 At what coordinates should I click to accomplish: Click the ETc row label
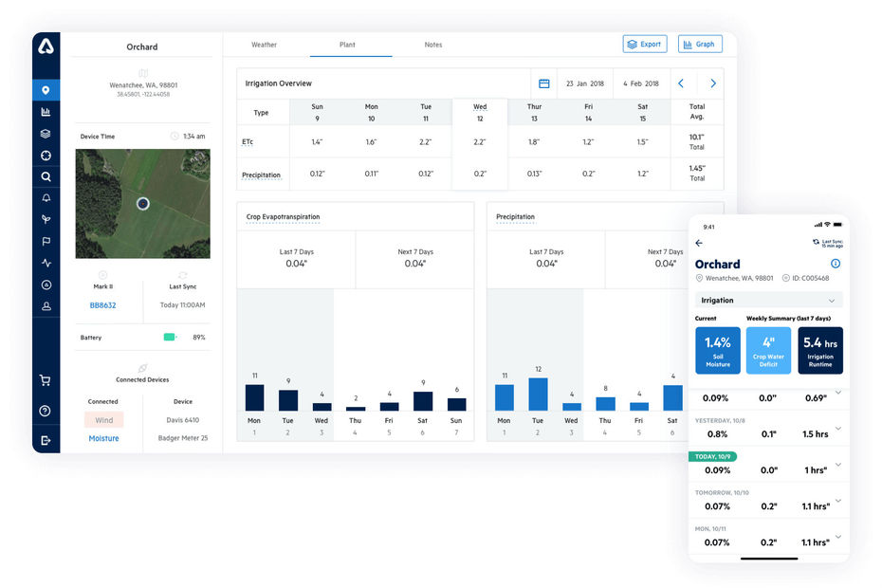248,142
